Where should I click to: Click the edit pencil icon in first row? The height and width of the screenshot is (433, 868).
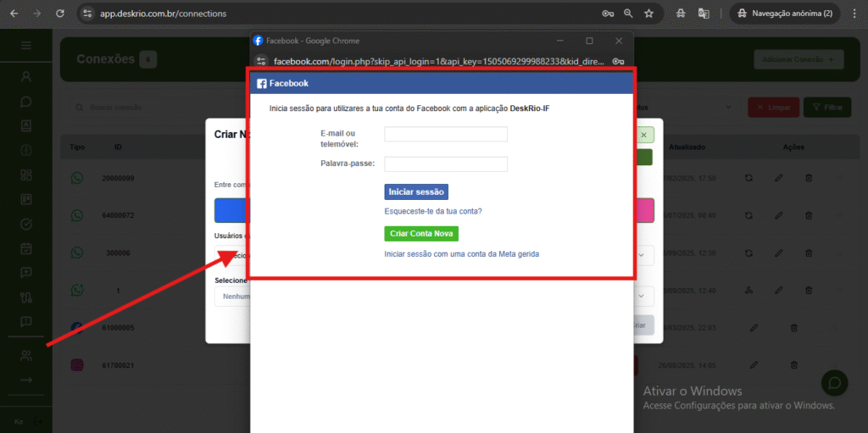coord(779,178)
